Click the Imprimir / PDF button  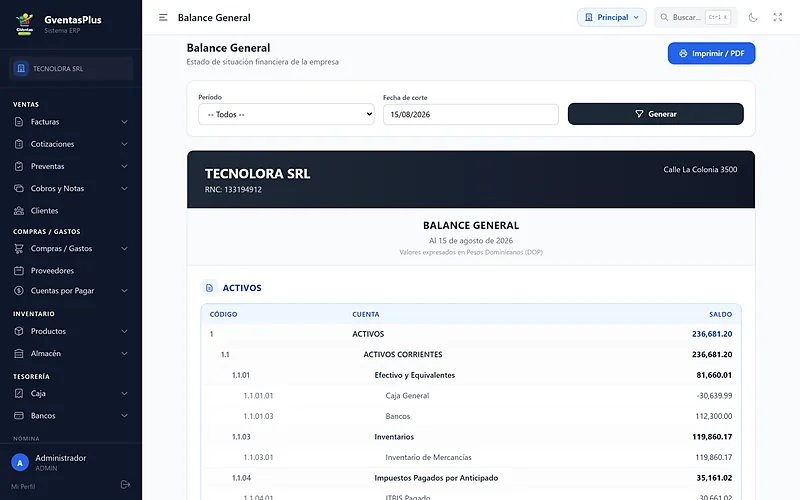coord(711,53)
